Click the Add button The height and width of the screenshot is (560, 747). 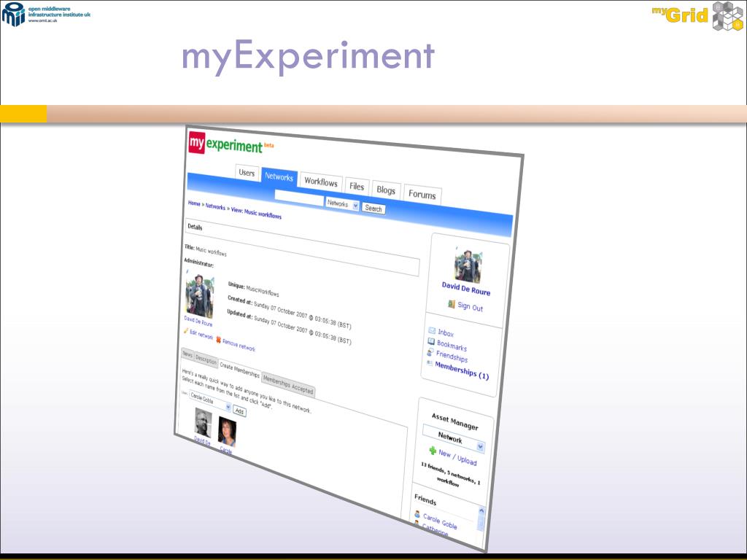239,411
